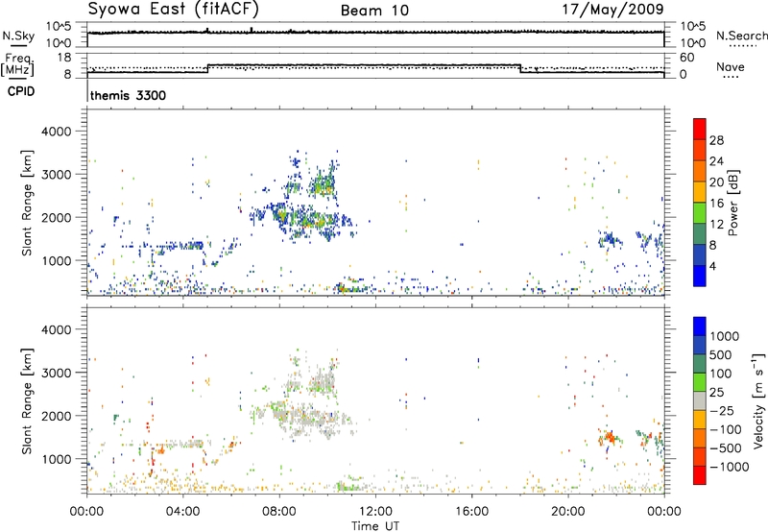768x532 pixels.
Task: Click the teal 100–500 m/s velocity swatch
Action: coord(700,364)
